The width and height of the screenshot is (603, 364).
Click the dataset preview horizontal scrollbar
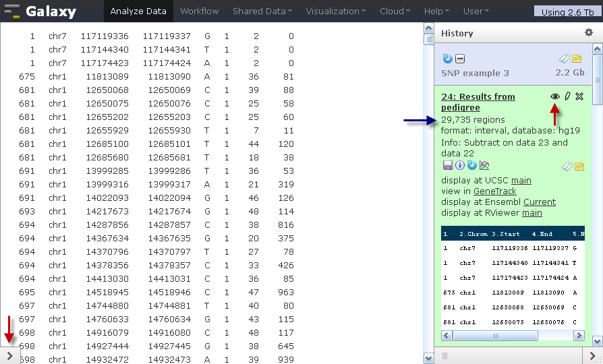pos(513,336)
